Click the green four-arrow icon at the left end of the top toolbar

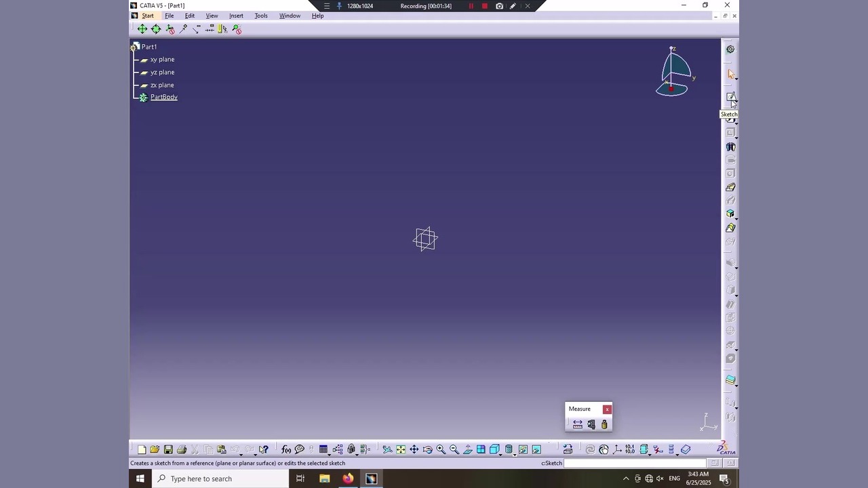coord(142,29)
